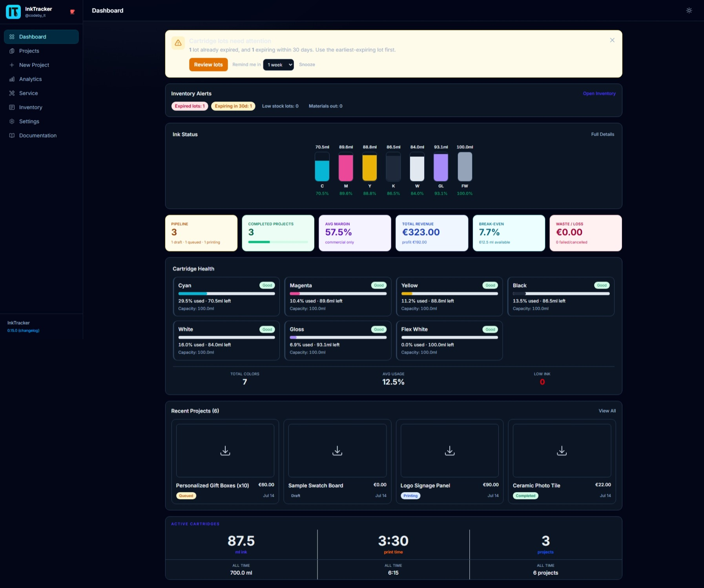Click the Settings gear icon

[12, 122]
